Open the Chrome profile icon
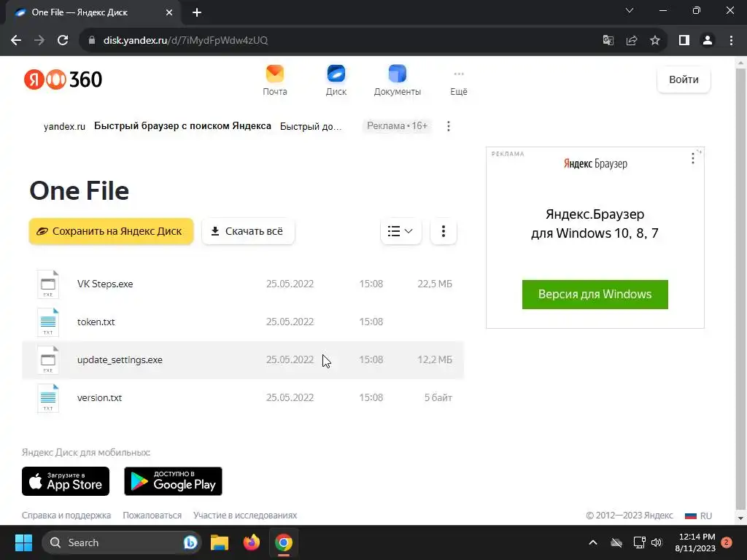The height and width of the screenshot is (560, 747). click(708, 41)
